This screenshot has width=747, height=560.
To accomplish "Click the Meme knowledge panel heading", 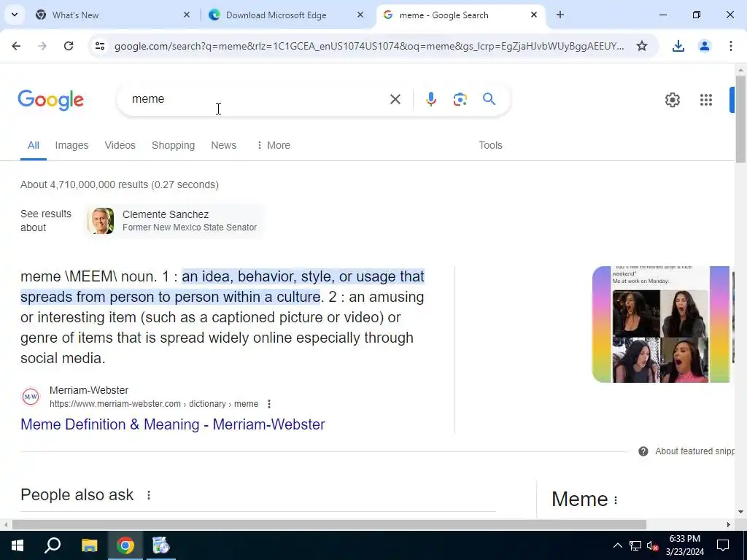I will (579, 499).
